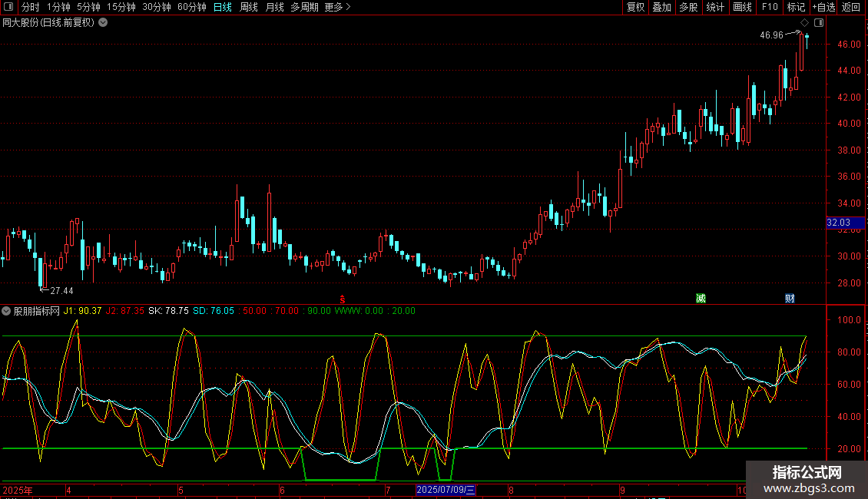This screenshot has width=868, height=499.
Task: Add stock via +自选 button
Action: click(x=823, y=7)
